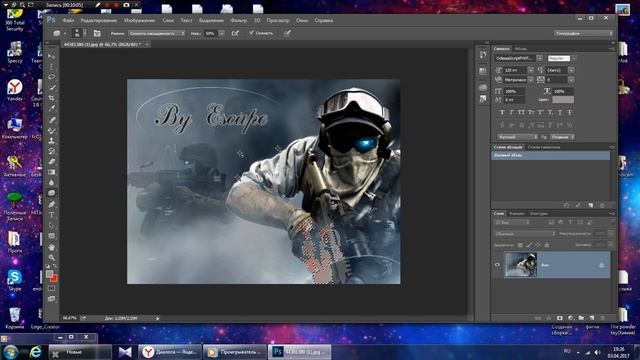
Task: Open the Изображение menu
Action: tap(140, 20)
